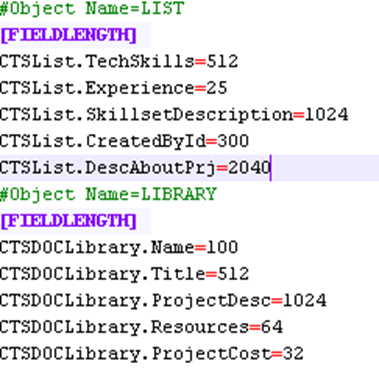Viewport: 379px width, 375px height.
Task: Click the value 1024 after SkillsetDescription
Action: pyautogui.click(x=326, y=115)
